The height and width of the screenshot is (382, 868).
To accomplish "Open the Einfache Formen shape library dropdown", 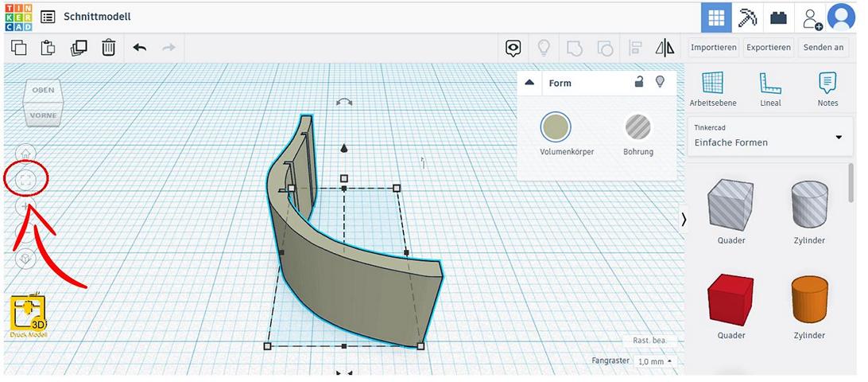I will [768, 137].
